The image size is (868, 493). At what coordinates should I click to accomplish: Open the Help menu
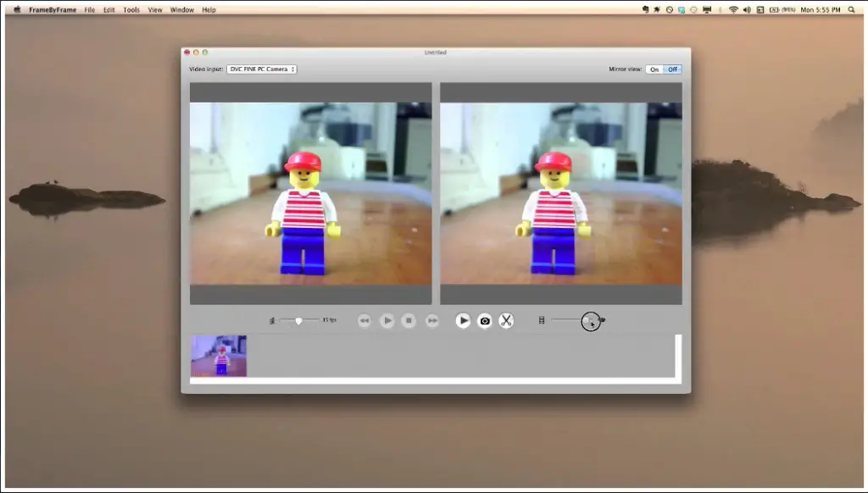209,9
